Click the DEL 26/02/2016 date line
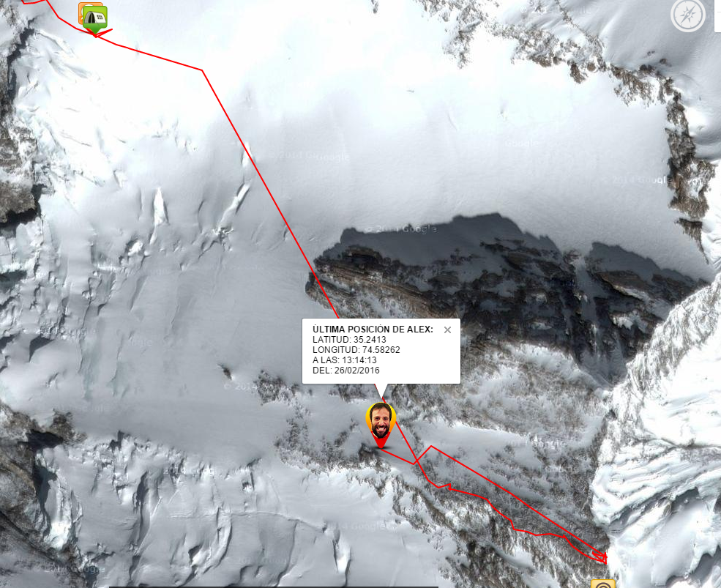 (x=345, y=370)
